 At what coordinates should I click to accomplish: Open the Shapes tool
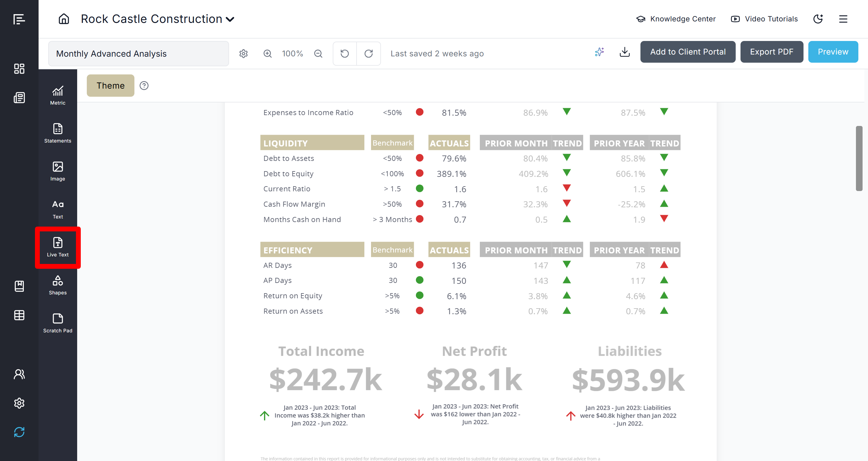click(x=58, y=285)
